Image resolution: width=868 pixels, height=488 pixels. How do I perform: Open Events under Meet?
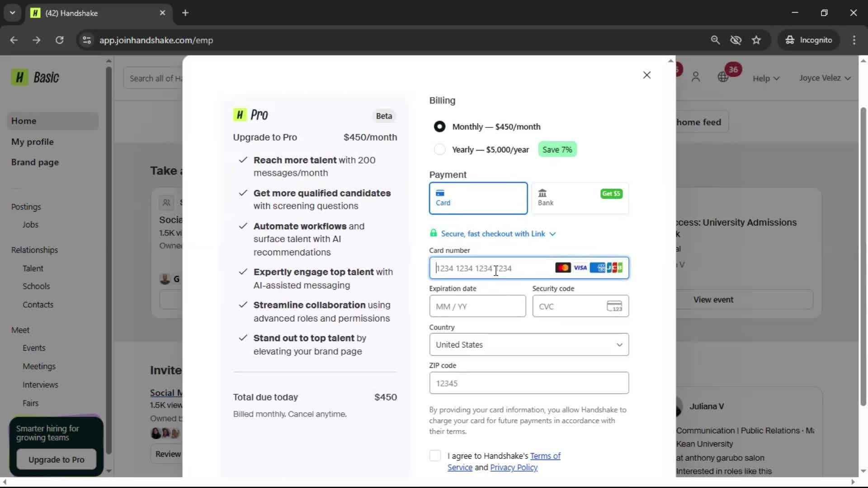click(34, 348)
